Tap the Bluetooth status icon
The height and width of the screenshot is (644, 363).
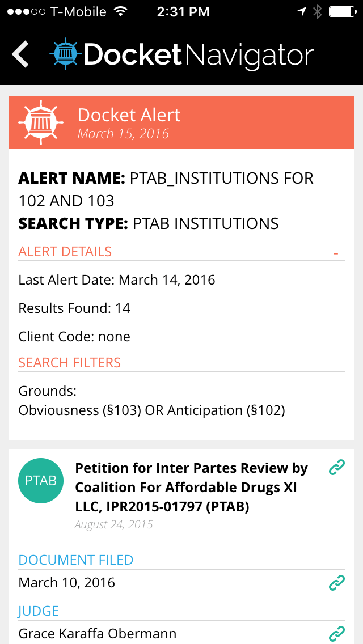coord(318,12)
